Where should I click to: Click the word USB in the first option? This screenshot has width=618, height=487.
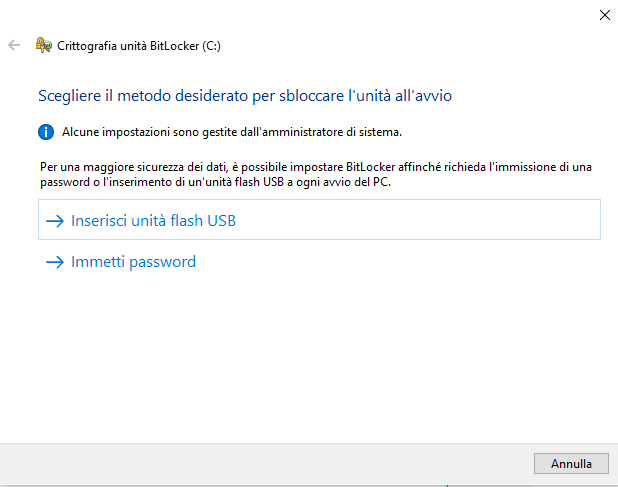222,221
